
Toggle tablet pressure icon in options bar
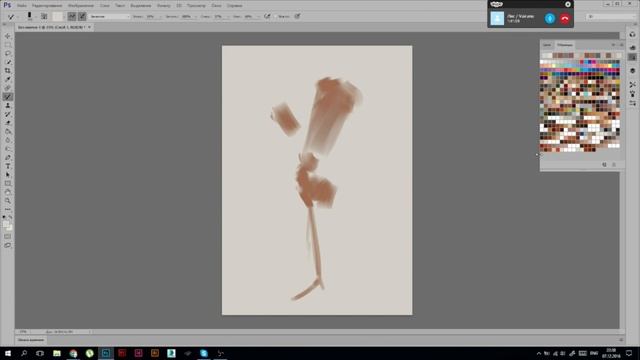tap(297, 16)
